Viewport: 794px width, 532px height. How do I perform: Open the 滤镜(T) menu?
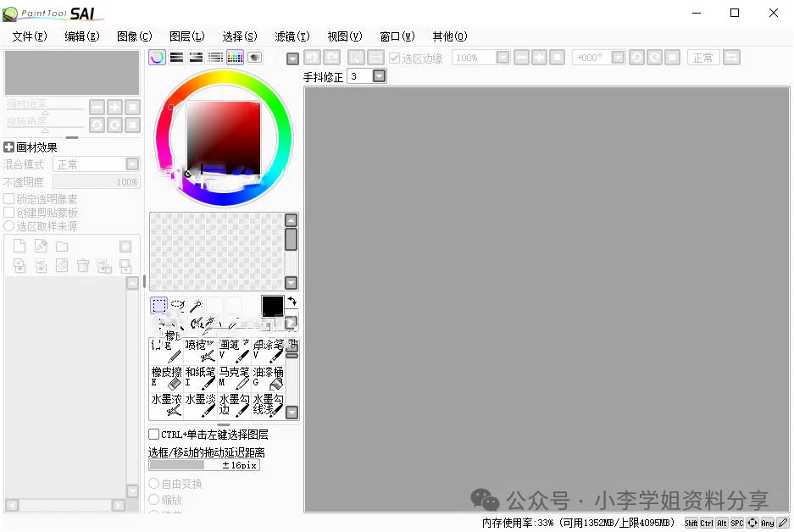[292, 36]
